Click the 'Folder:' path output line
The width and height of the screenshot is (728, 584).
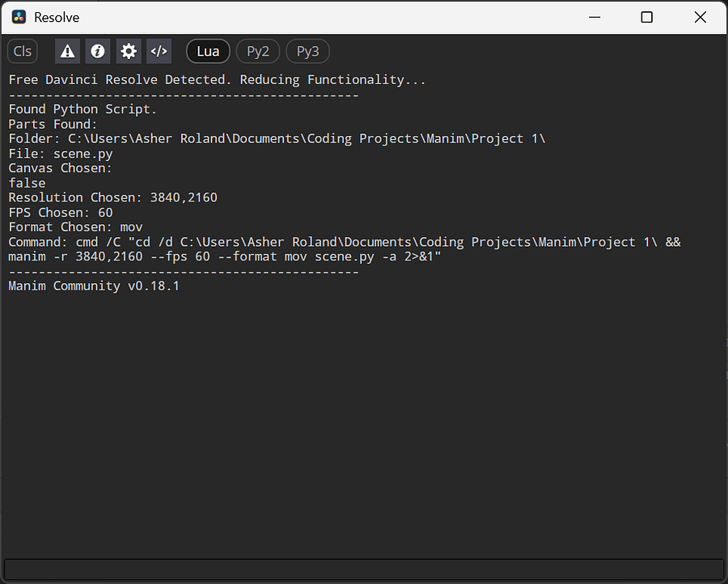(277, 139)
